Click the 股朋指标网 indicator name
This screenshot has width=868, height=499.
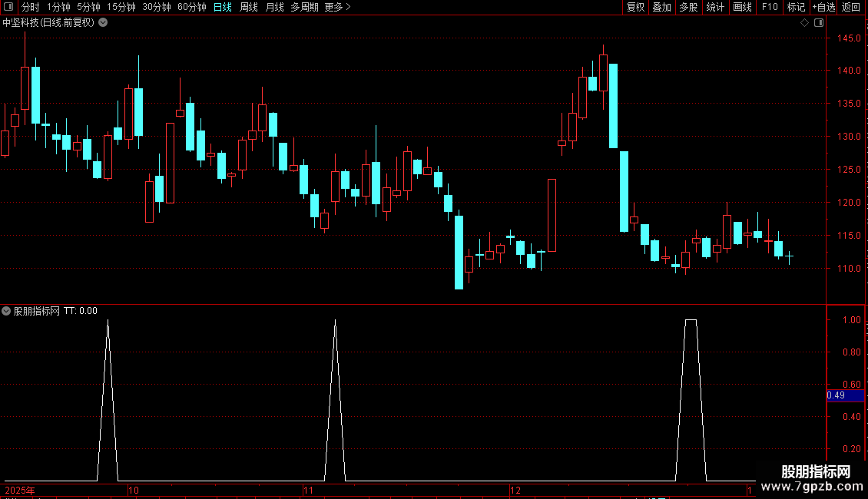pos(37,311)
